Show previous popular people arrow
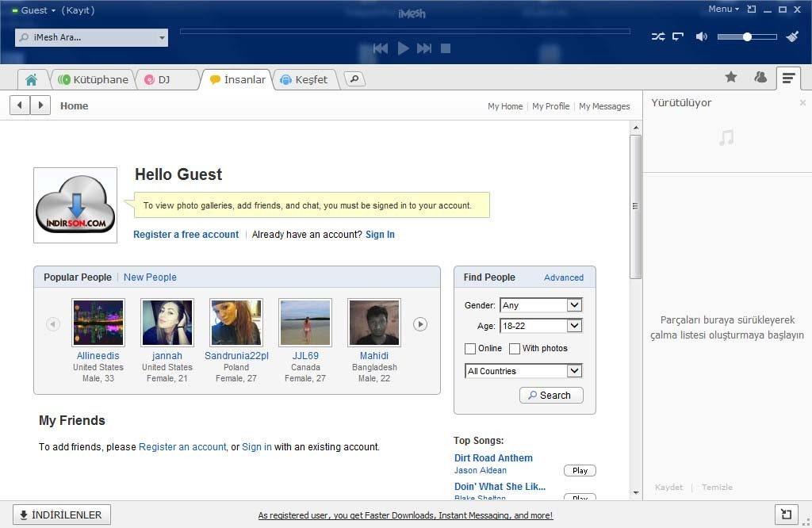Screen dimensions: 812x528 tap(53, 324)
